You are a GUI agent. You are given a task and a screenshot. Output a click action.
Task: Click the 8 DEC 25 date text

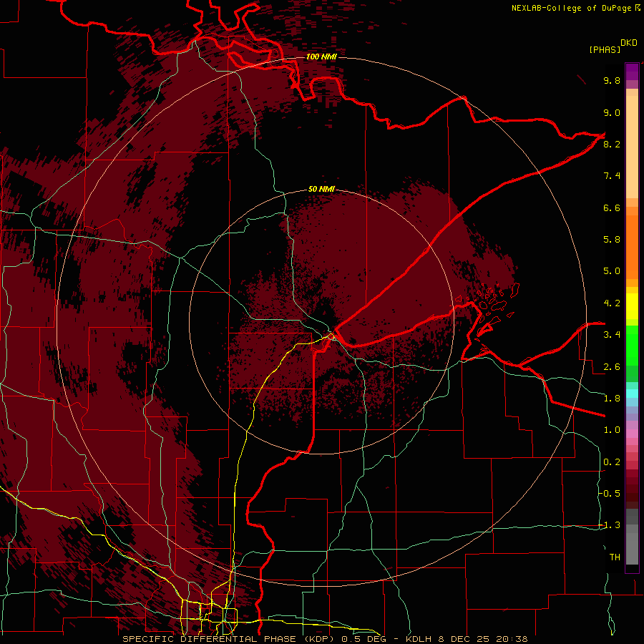click(464, 639)
